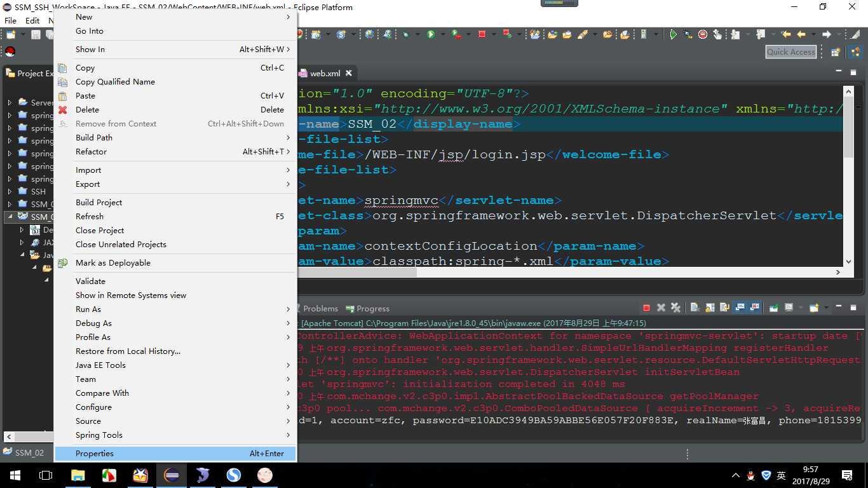868x488 pixels.
Task: Click the red no-entry circle toolbar icon
Action: click(703, 34)
